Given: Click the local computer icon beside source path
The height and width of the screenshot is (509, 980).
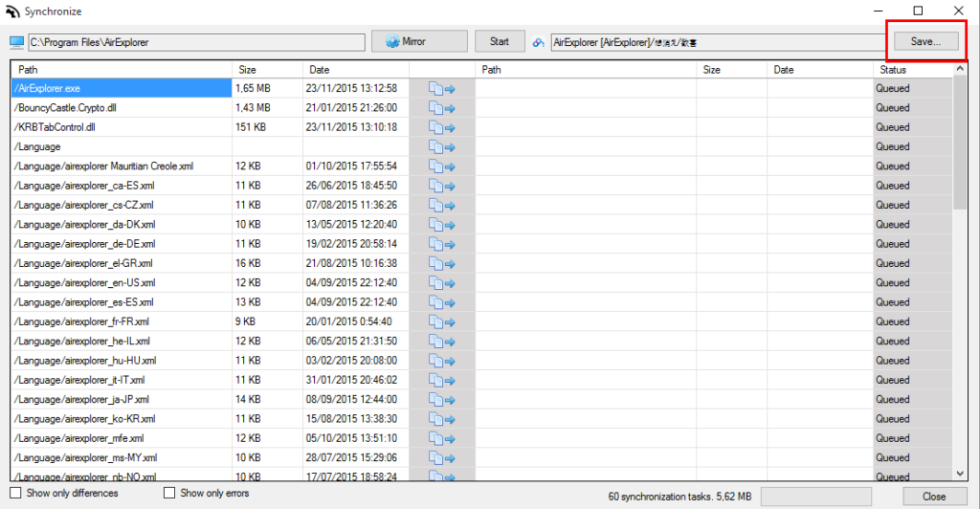Looking at the screenshot, I should click(x=17, y=42).
